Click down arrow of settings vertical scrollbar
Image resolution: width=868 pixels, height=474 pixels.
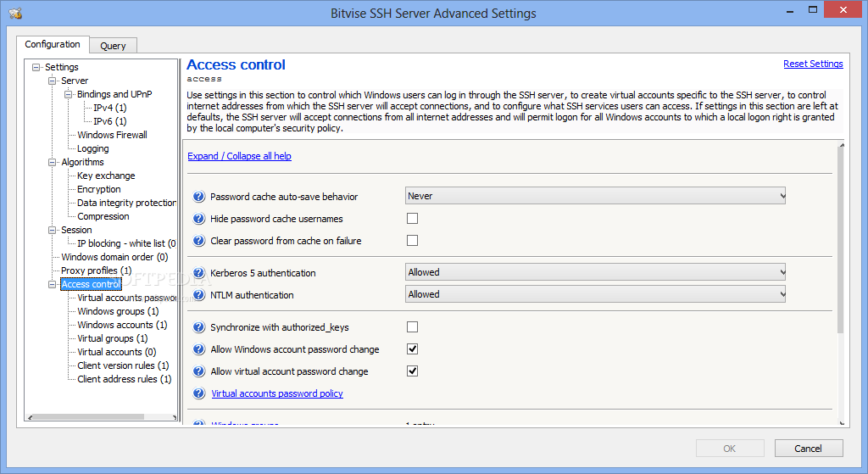[842, 423]
